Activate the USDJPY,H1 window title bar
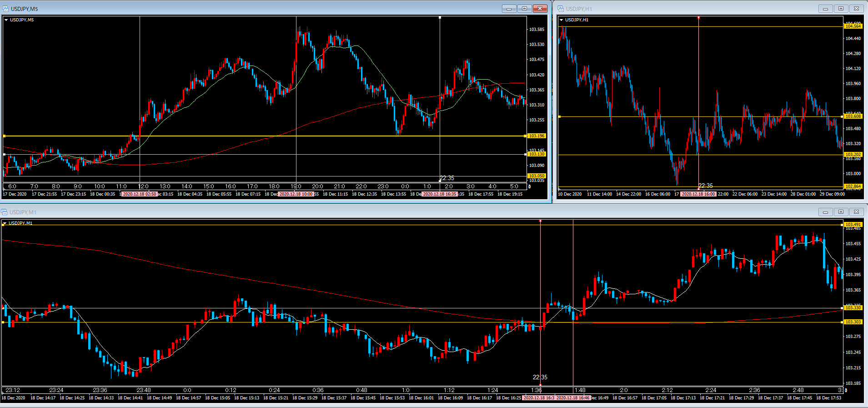This screenshot has width=868, height=408. [x=682, y=9]
